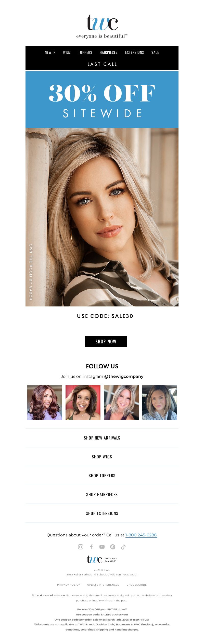Click the small TWC footer logo
Viewport: 204px width, 644px height.
pos(102,559)
